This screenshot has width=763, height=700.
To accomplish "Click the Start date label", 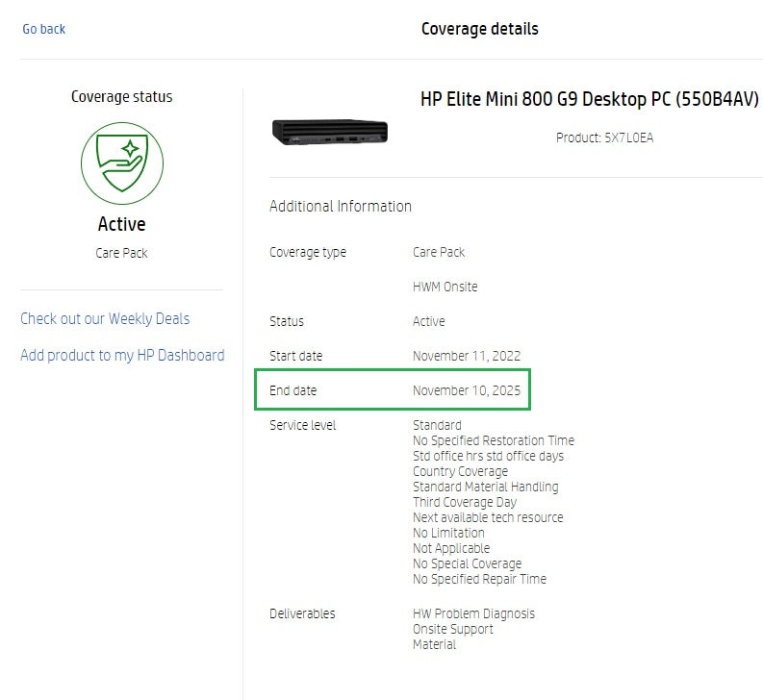I will (x=295, y=356).
